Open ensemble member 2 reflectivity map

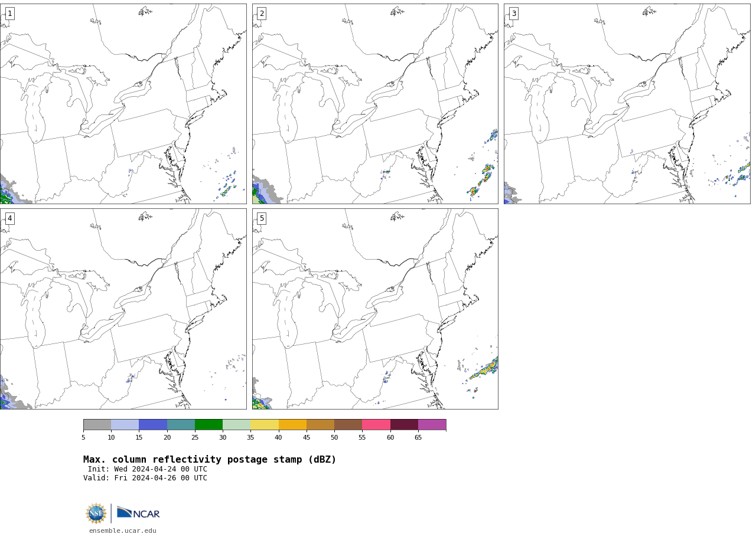click(375, 104)
